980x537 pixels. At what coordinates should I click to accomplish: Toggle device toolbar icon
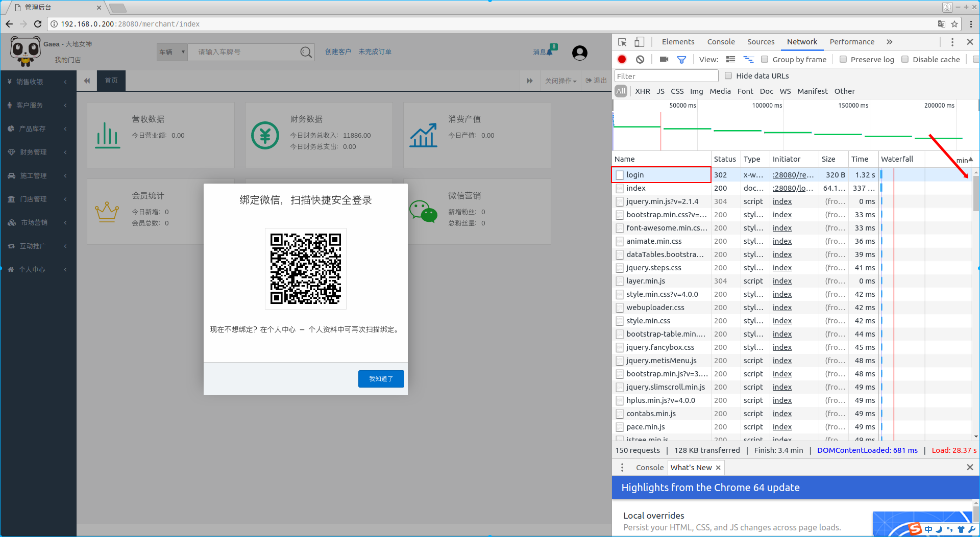click(639, 42)
